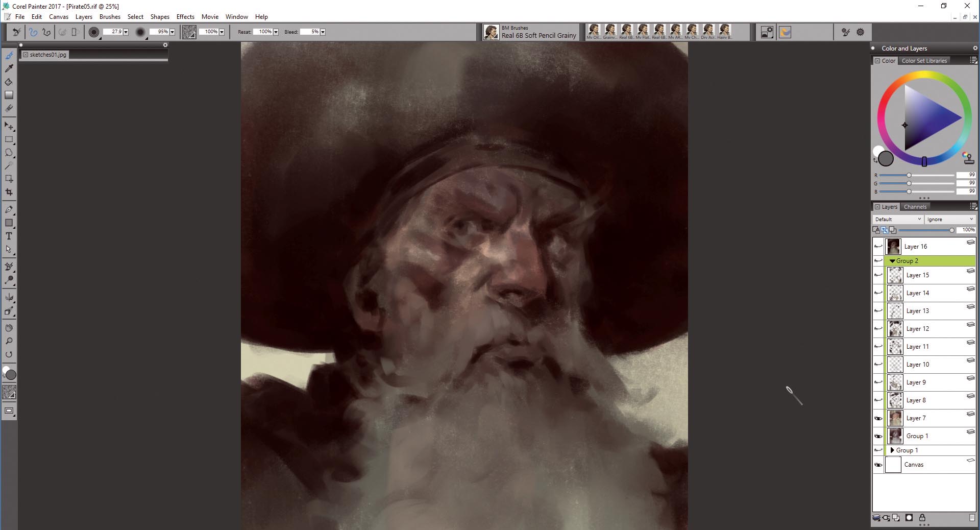Viewport: 980px width, 530px height.
Task: Select the Paint Bucket tool
Action: (x=9, y=82)
